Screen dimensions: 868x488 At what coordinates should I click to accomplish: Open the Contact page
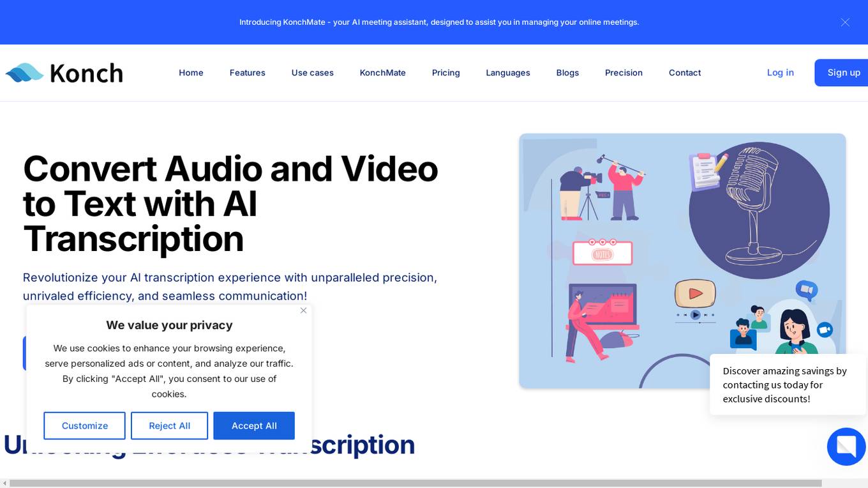point(685,73)
